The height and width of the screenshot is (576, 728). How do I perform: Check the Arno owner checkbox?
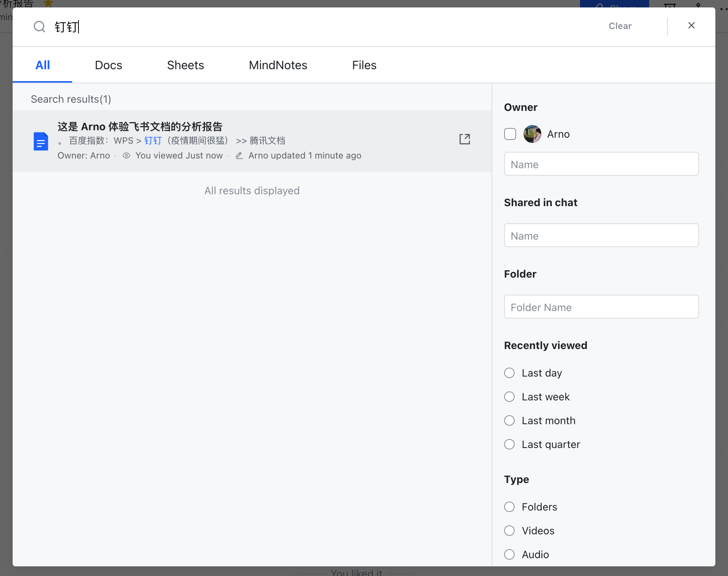[x=510, y=134]
